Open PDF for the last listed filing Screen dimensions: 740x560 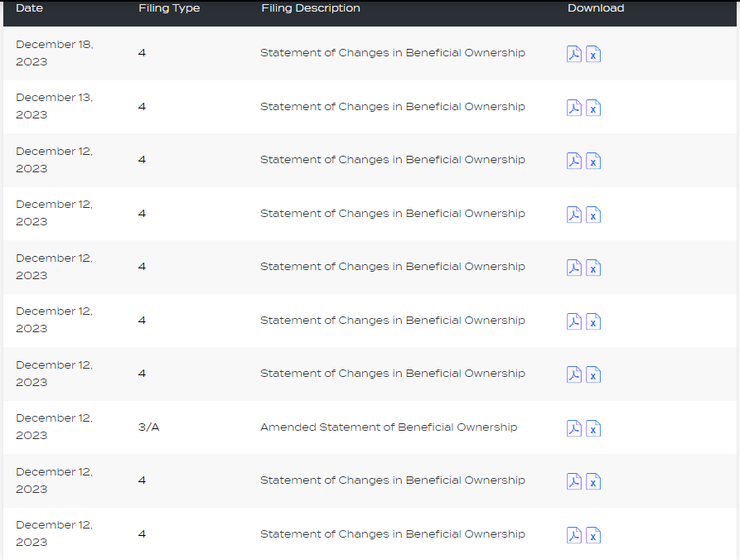[573, 535]
